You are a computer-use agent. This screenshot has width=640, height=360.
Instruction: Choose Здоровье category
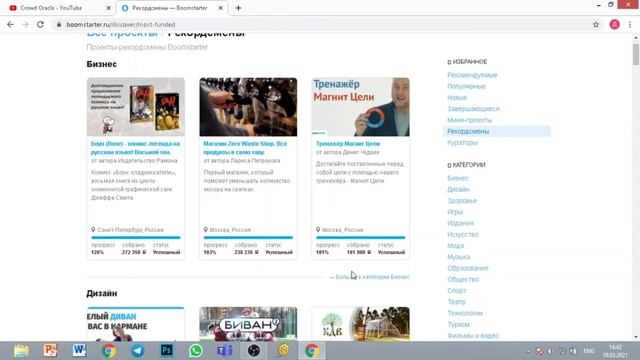point(462,200)
